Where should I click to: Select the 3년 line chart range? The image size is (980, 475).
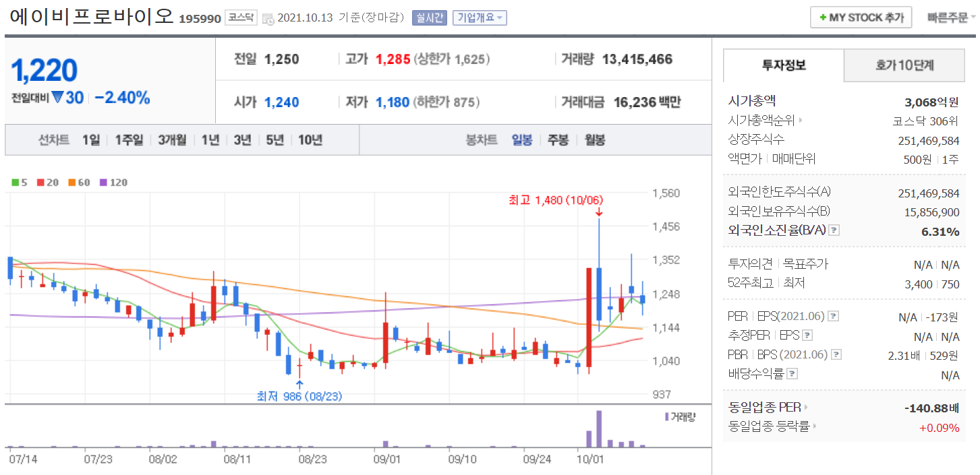pos(242,140)
